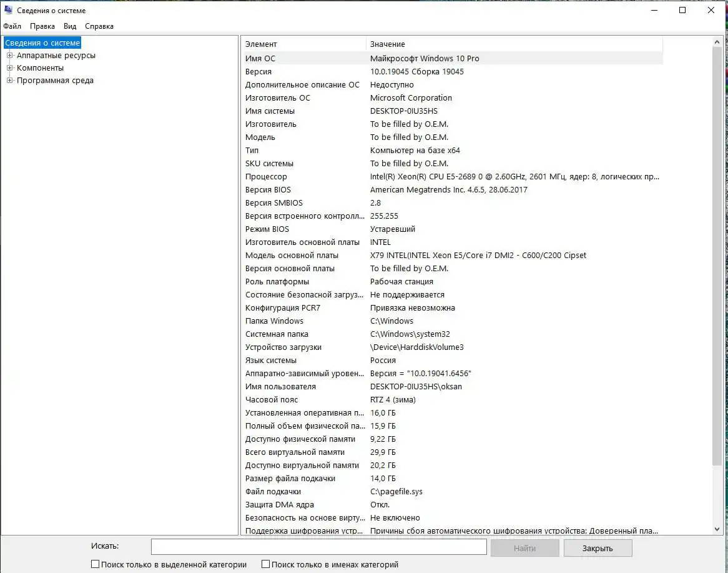
Task: Click the disabled "Найти" button
Action: coord(524,547)
